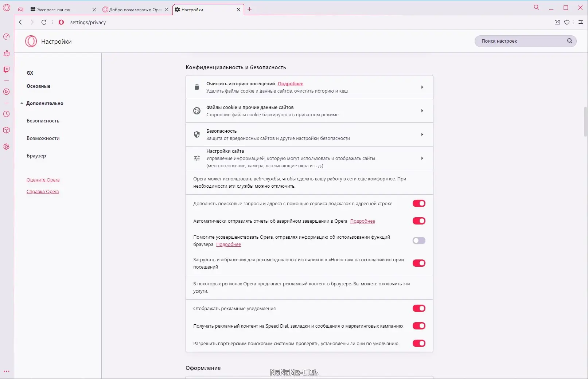Open the Opera main menu logo
The image size is (588, 379).
click(7, 8)
